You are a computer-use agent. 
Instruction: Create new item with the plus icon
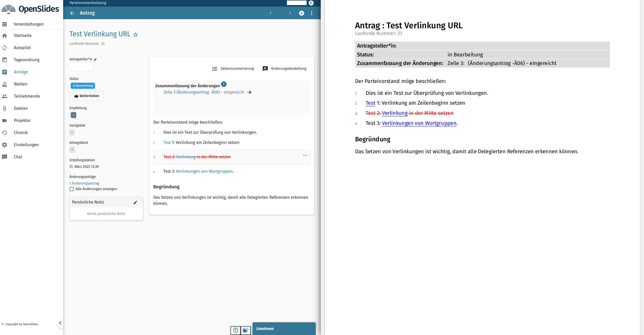point(301,13)
